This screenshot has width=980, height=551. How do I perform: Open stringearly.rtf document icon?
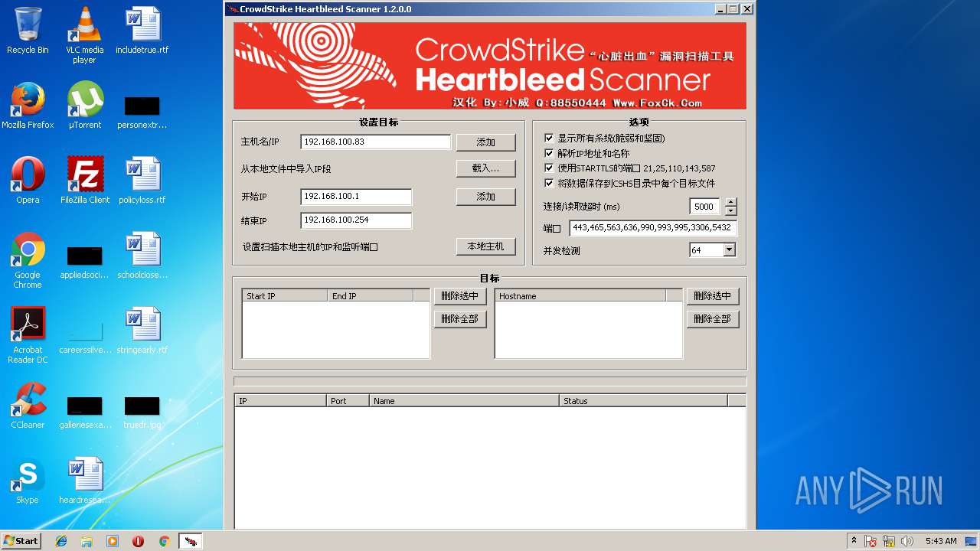[142, 331]
